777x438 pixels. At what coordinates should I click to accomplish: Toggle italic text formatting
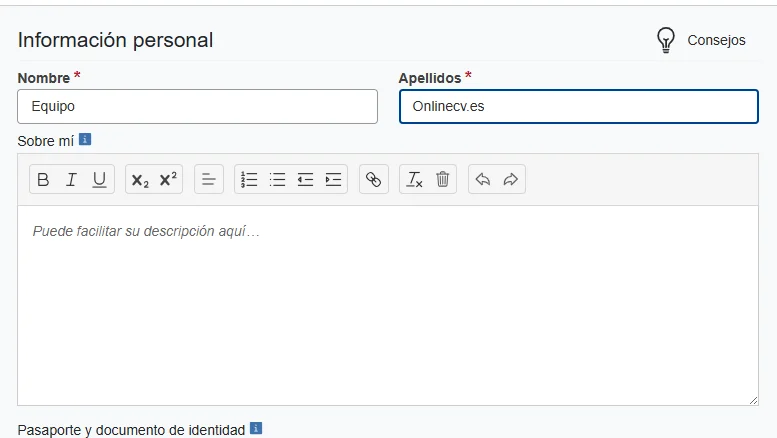tap(71, 179)
